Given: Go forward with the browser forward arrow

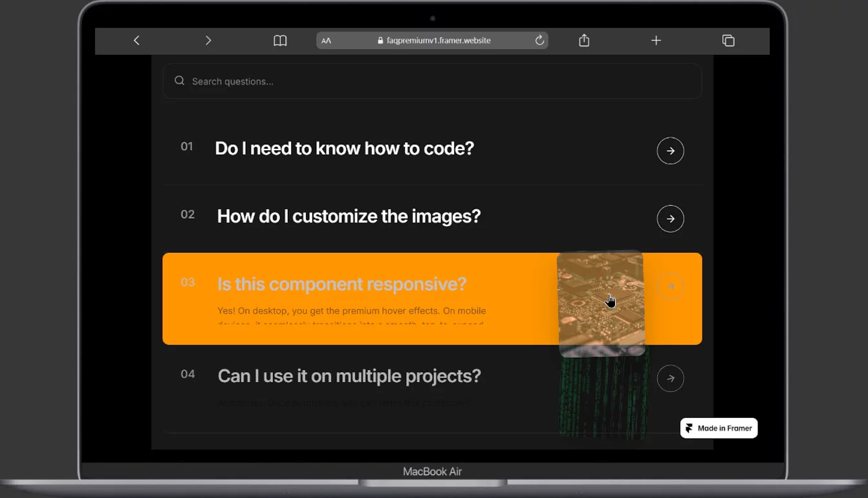Looking at the screenshot, I should click(x=208, y=40).
